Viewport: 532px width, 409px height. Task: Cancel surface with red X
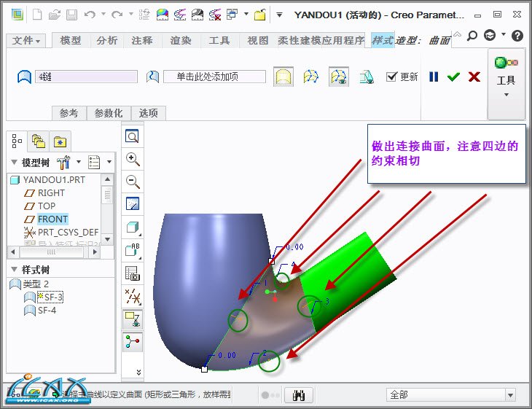474,77
